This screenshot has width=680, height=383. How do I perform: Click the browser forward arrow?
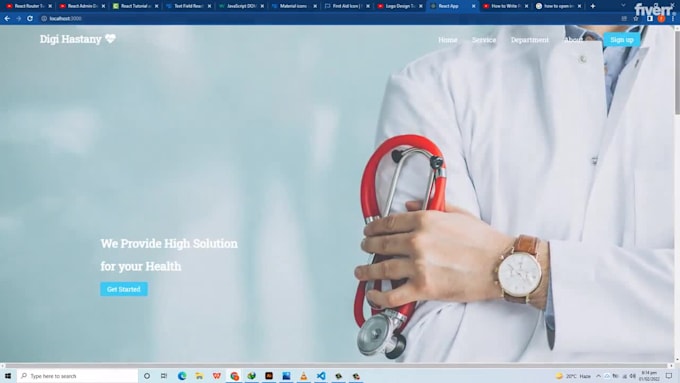[x=18, y=19]
